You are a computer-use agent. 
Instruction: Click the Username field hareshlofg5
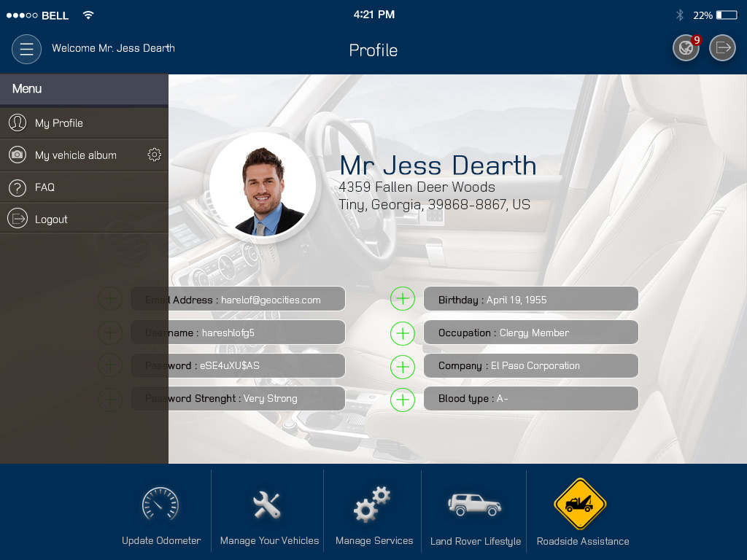pos(238,332)
